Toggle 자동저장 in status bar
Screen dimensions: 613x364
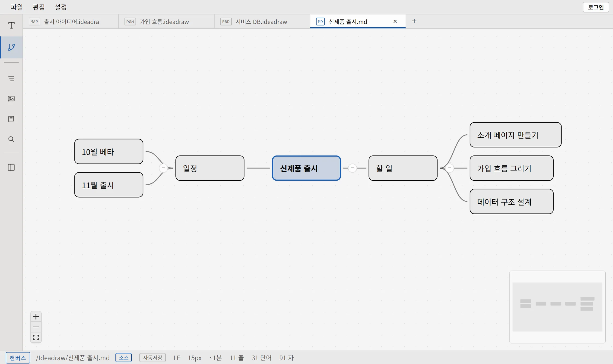coord(152,357)
